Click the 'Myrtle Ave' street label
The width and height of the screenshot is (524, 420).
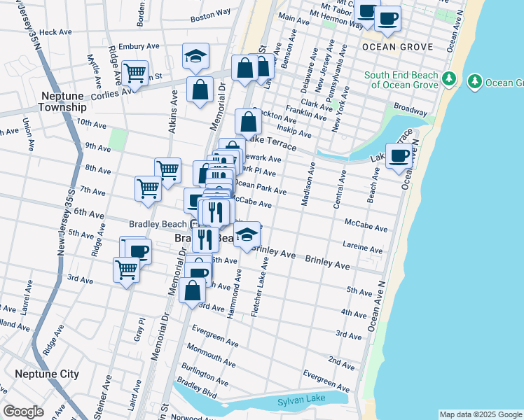pos(94,71)
